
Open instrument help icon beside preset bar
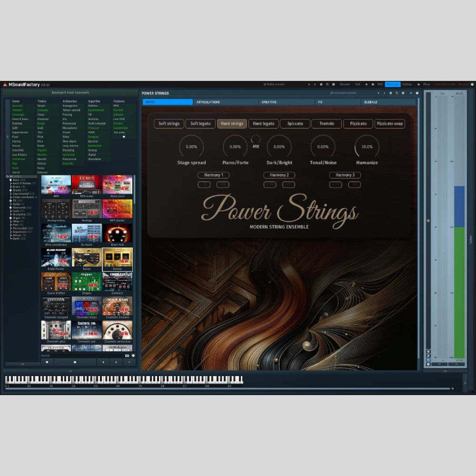(x=417, y=93)
